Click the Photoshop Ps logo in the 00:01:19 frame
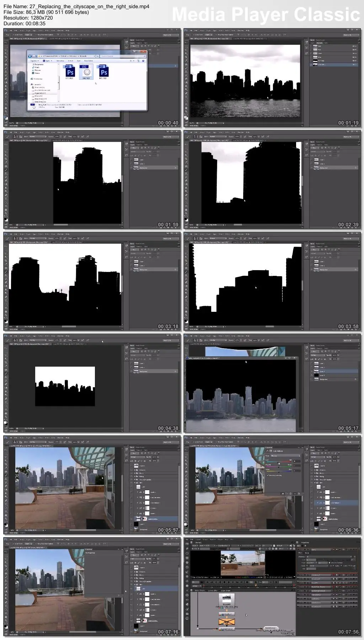 point(186,31)
